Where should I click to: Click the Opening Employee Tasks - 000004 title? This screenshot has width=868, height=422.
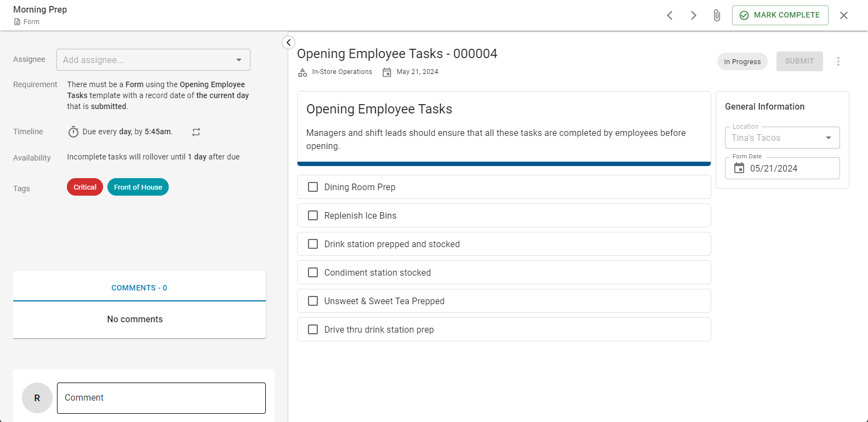[397, 54]
